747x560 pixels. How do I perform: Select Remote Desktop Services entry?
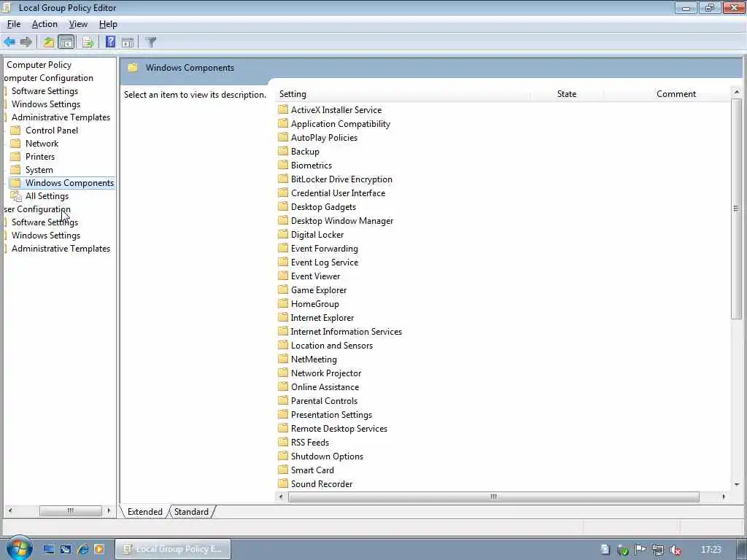pyautogui.click(x=338, y=429)
